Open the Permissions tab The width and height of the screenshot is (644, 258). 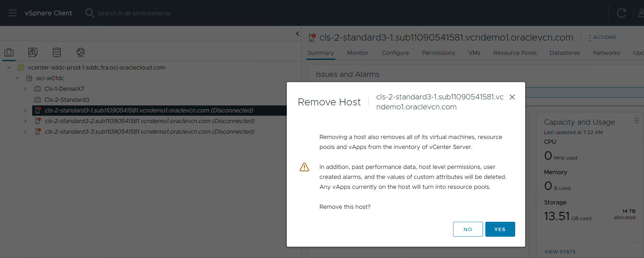pyautogui.click(x=439, y=53)
